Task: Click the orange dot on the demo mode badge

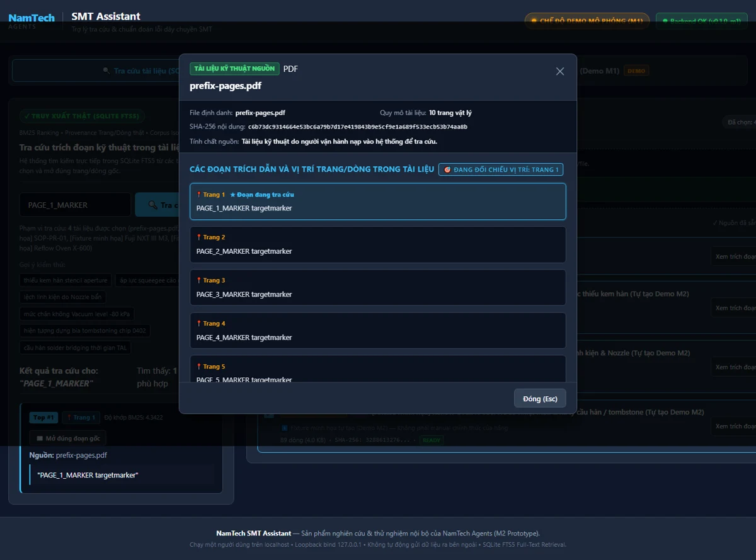Action: 534,21
